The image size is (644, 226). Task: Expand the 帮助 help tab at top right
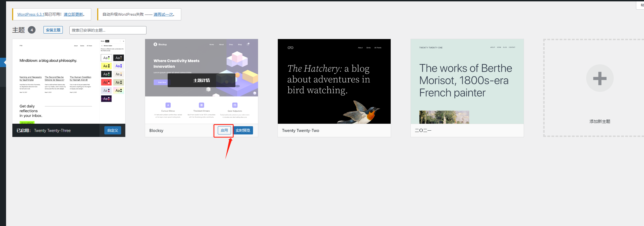[x=642, y=5]
